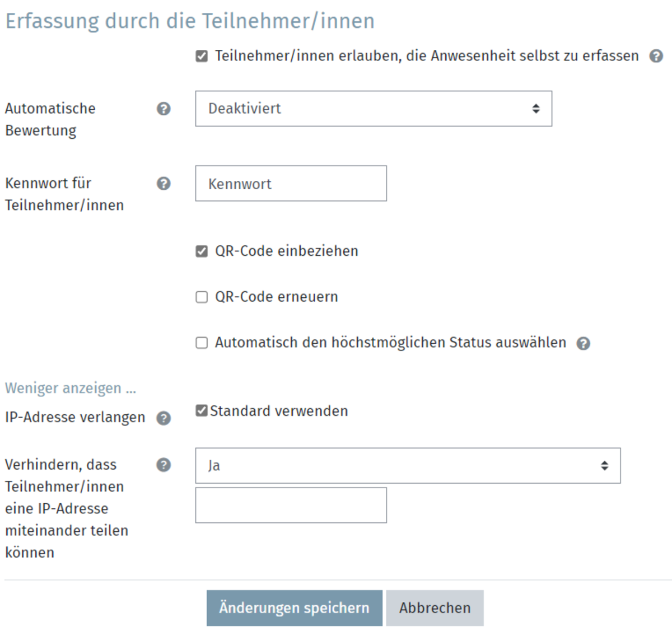The width and height of the screenshot is (672, 627).
Task: Open help for preventing shared IP address
Action: (x=164, y=465)
